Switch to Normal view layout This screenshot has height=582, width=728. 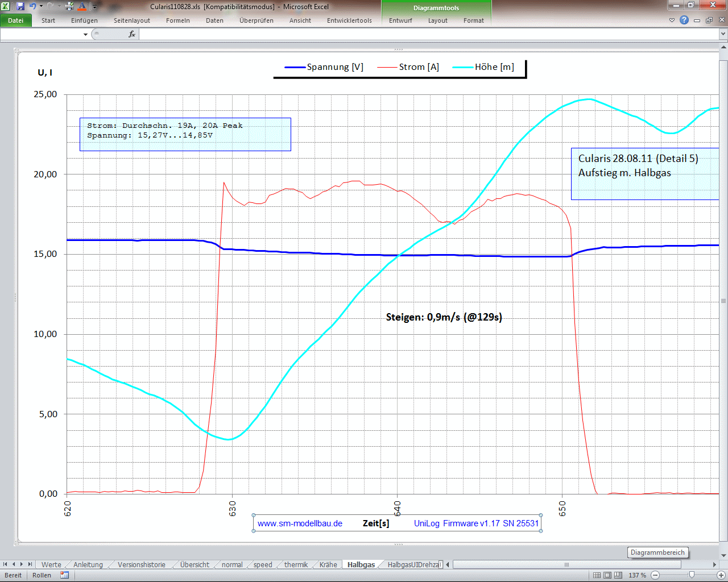tap(597, 575)
